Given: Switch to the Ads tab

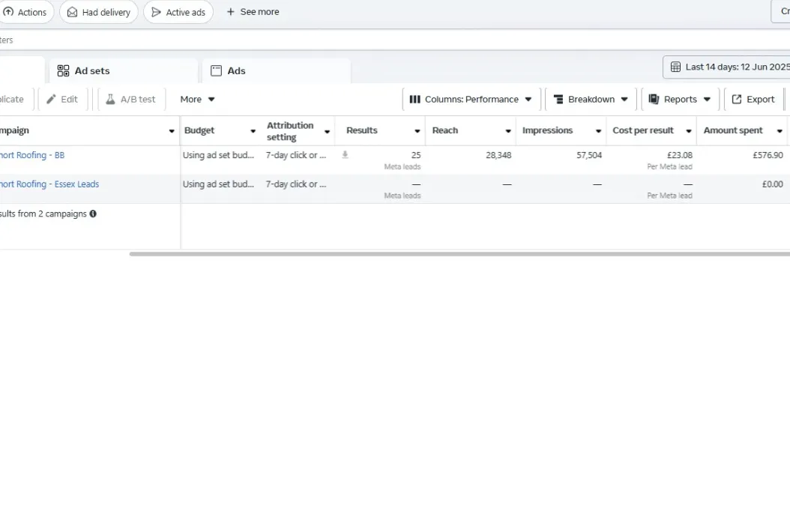Looking at the screenshot, I should 276,70.
